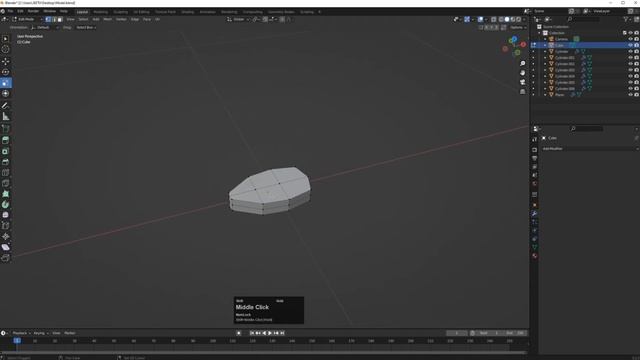
Task: Select the Poly Build tool
Action: [6, 194]
